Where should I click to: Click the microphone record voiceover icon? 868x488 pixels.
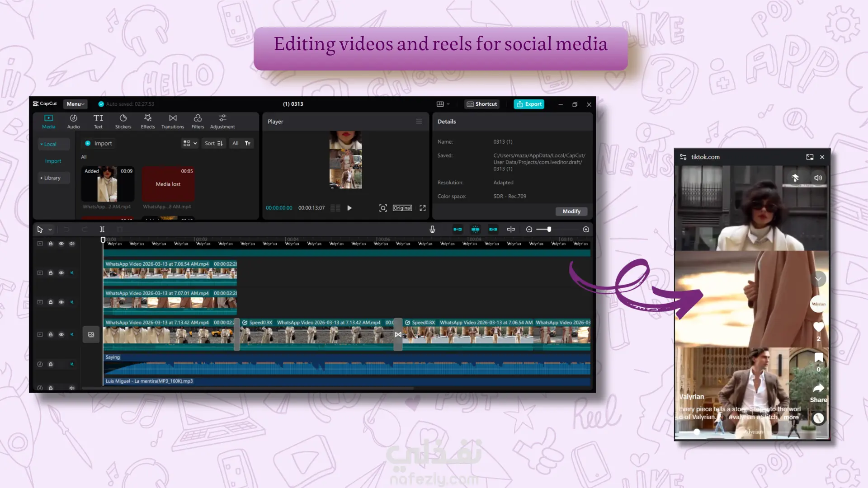click(432, 230)
